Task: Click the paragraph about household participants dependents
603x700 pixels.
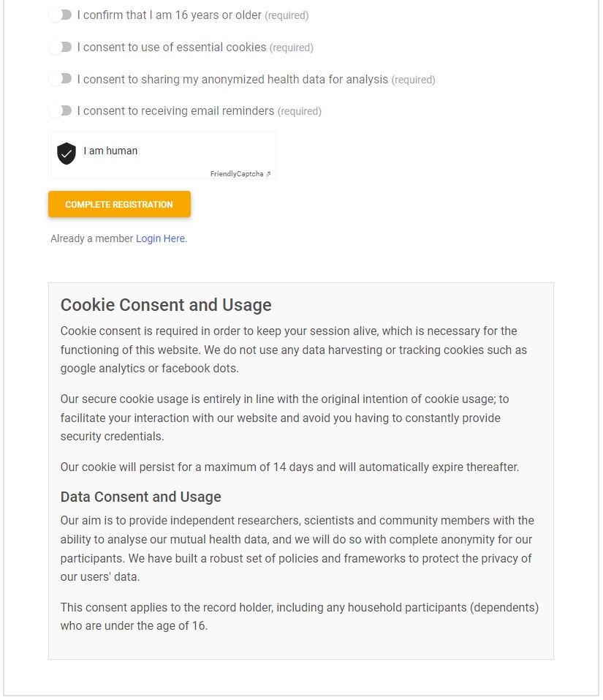Action: 300,617
